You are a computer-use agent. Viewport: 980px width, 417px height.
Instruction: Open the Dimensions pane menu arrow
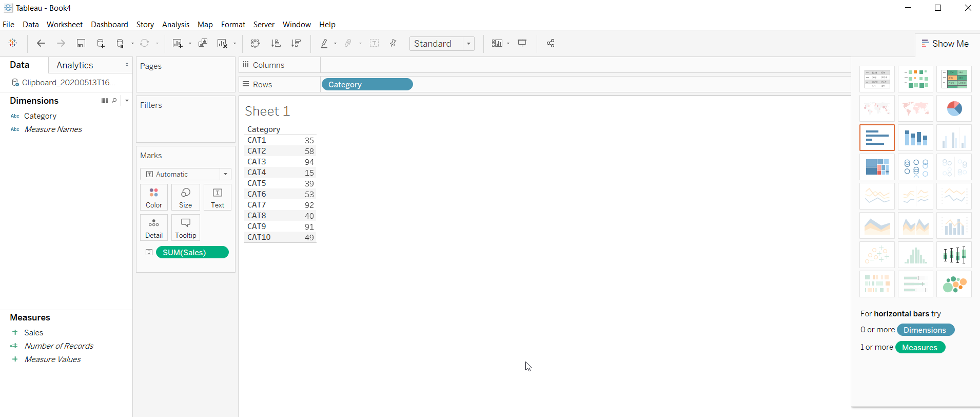pyautogui.click(x=127, y=101)
